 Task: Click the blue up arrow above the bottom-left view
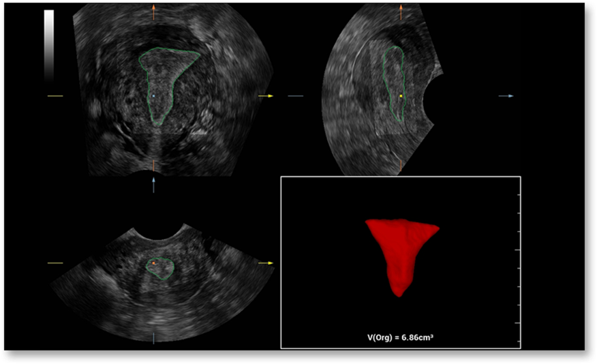pos(154,184)
